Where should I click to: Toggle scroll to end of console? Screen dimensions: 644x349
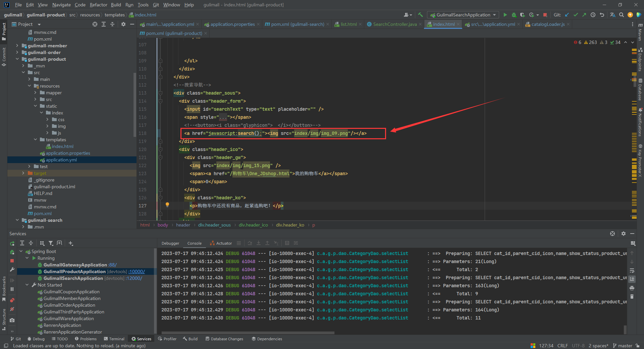(632, 279)
